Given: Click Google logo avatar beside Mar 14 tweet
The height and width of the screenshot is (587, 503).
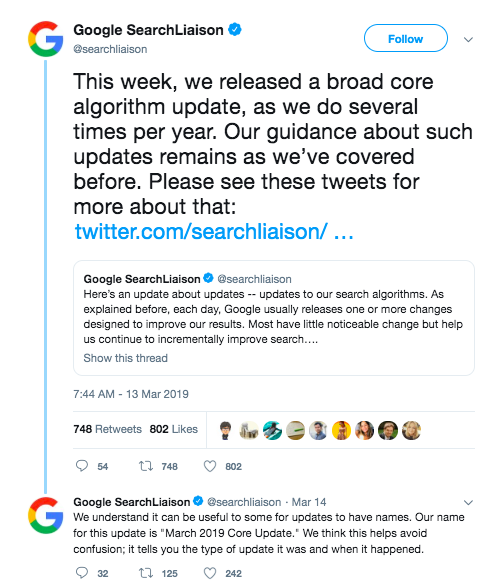Looking at the screenshot, I should (x=46, y=515).
